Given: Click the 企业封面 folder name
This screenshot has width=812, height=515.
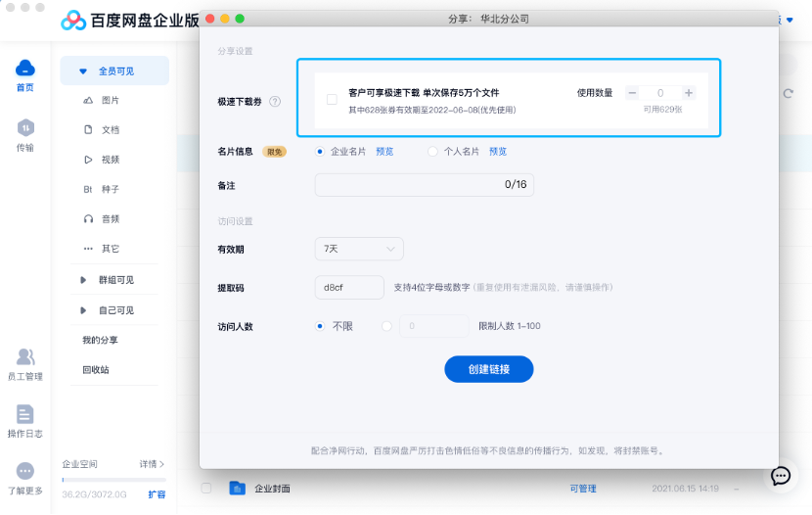Looking at the screenshot, I should pos(272,488).
